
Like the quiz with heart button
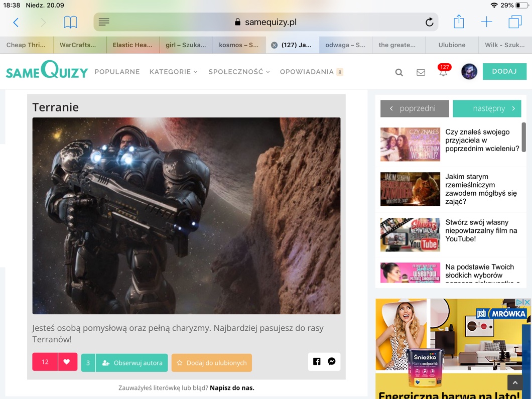pos(67,362)
